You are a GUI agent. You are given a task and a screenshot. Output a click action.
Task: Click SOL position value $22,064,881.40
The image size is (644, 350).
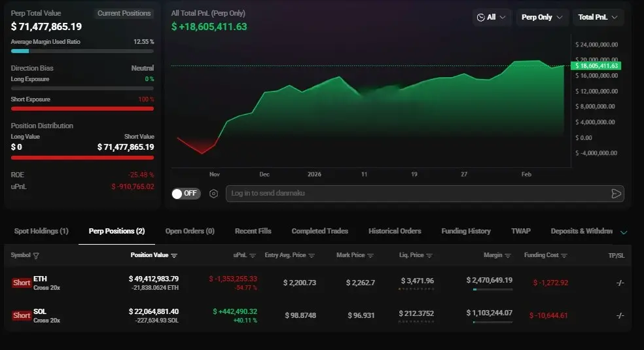(154, 311)
